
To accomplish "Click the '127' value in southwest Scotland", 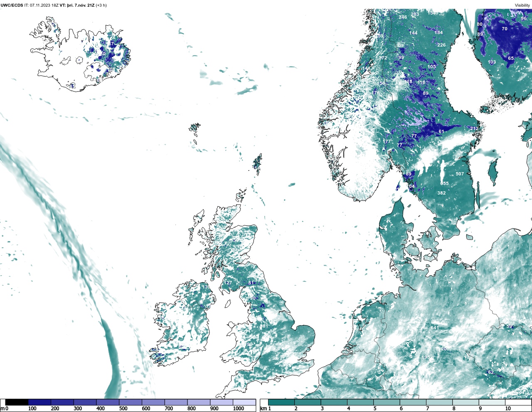I will click(x=228, y=283).
